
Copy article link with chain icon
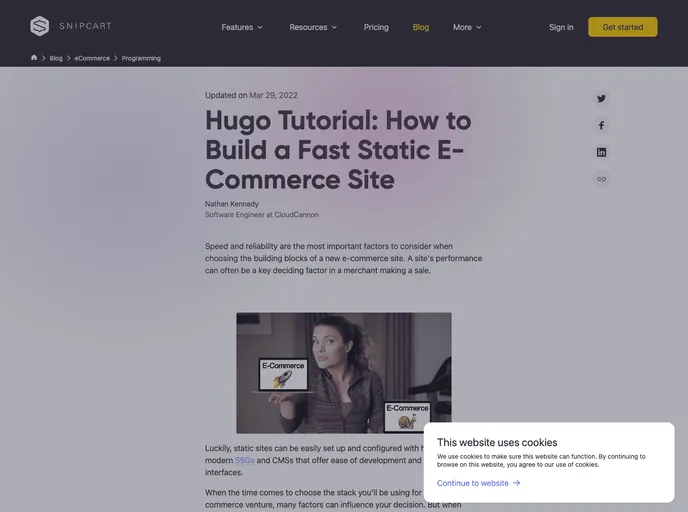[x=601, y=179]
